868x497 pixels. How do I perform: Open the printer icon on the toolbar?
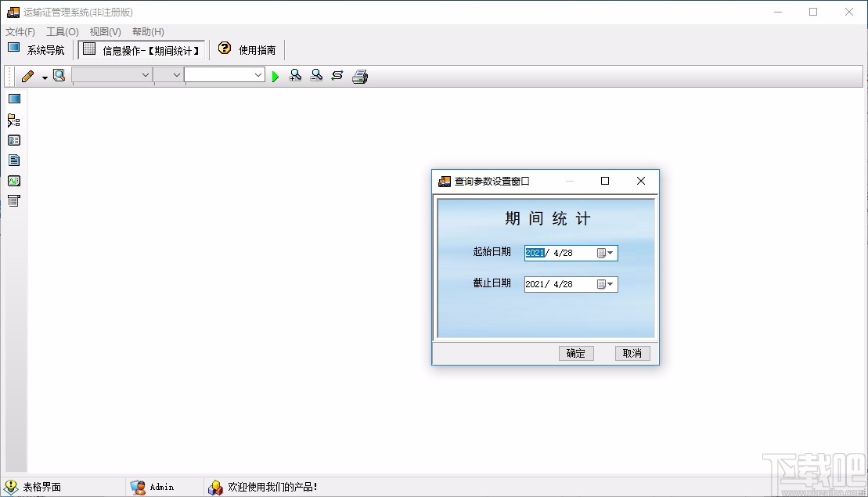click(359, 75)
